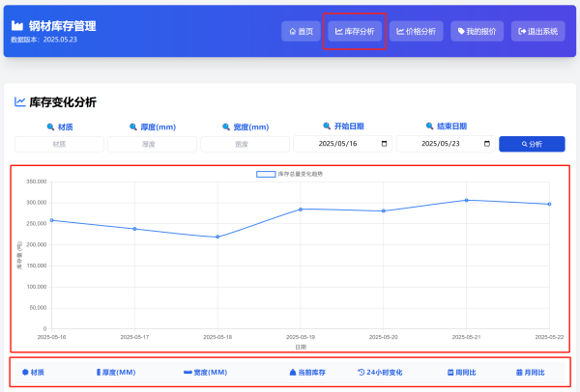Focus the 宽度 width input field
This screenshot has height=392, width=580.
pos(245,144)
